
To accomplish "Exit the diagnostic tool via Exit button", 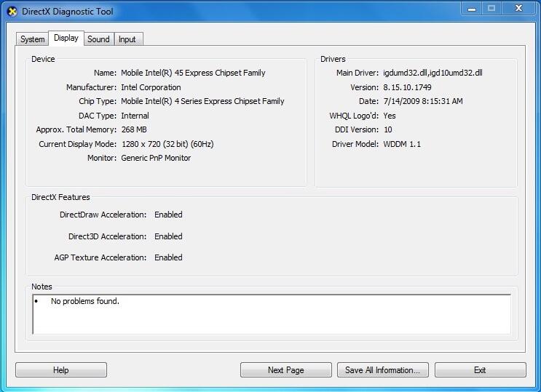I will tap(481, 370).
